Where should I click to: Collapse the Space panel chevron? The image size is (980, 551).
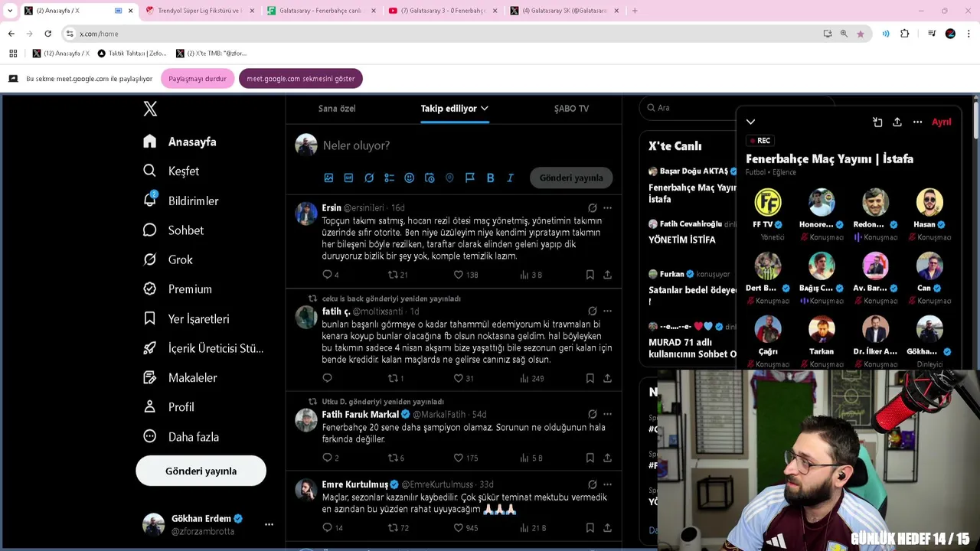pyautogui.click(x=750, y=122)
